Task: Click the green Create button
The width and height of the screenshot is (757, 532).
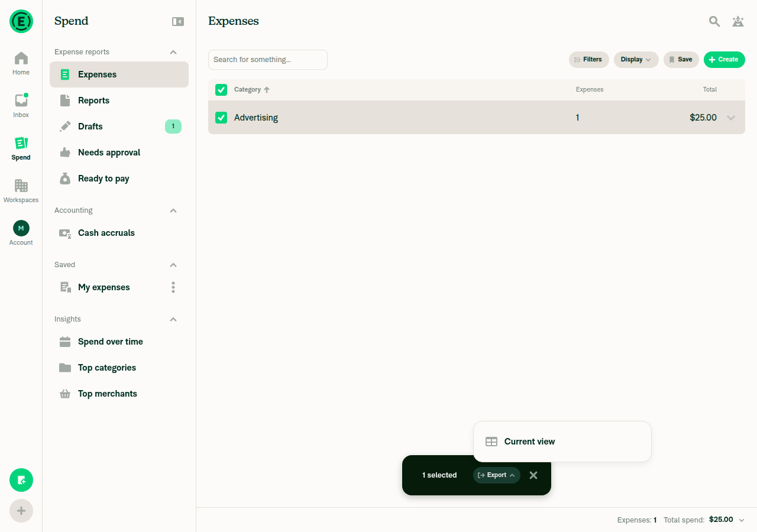Action: coord(724,60)
